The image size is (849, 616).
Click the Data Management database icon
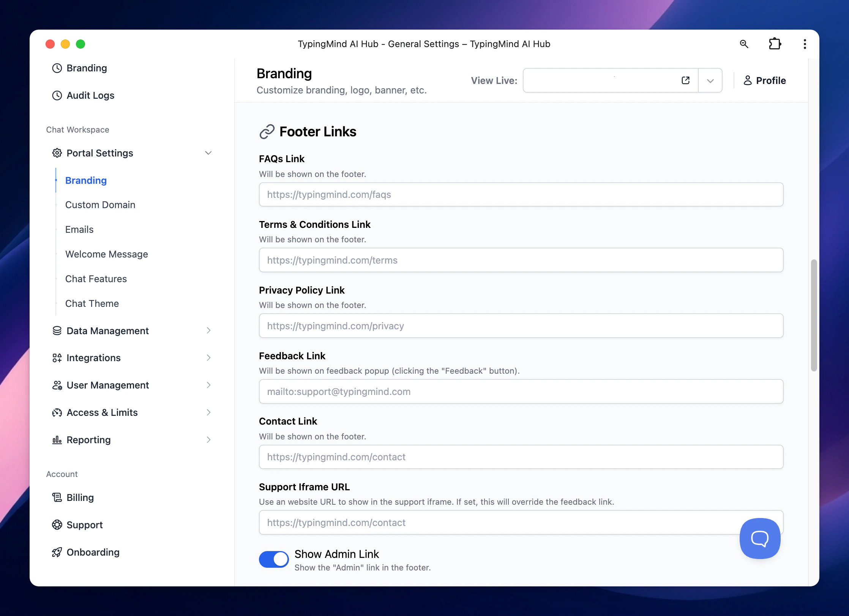click(x=57, y=331)
